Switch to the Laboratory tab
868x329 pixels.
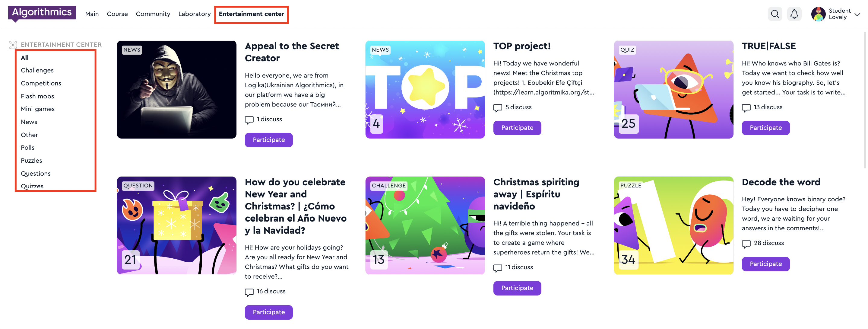195,14
